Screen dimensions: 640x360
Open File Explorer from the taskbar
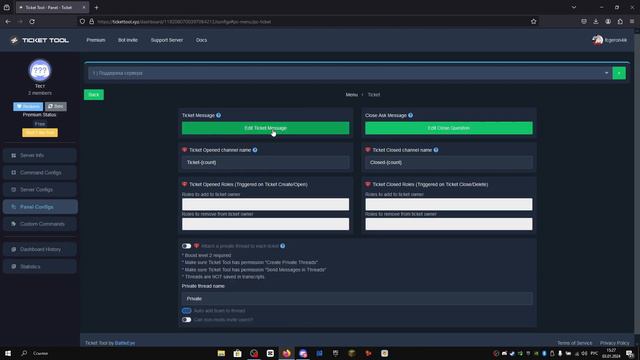click(221, 353)
